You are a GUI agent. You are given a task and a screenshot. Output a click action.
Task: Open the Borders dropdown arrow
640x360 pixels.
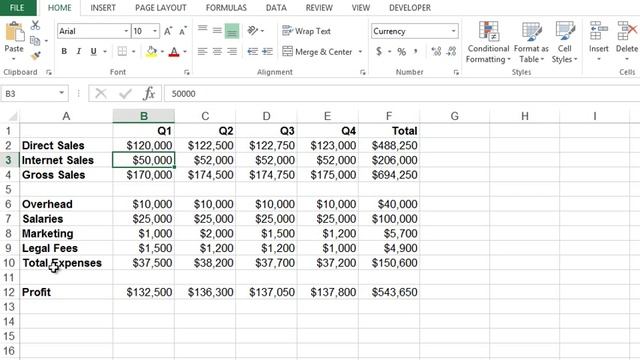pos(133,52)
